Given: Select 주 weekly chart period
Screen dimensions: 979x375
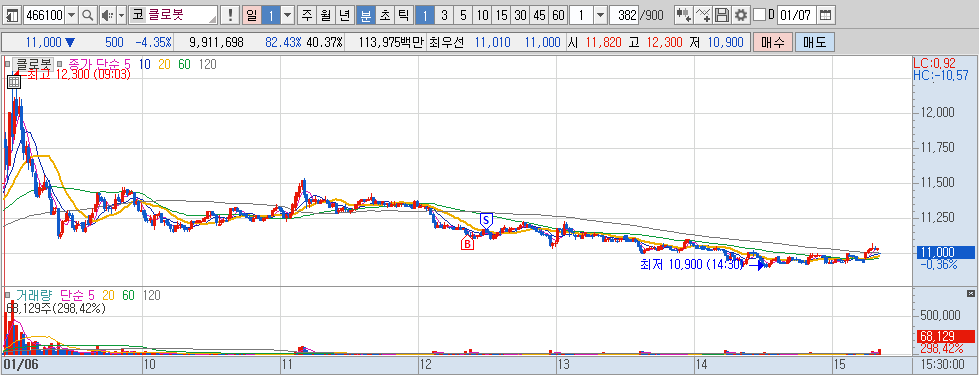Looking at the screenshot, I should click(x=307, y=15).
